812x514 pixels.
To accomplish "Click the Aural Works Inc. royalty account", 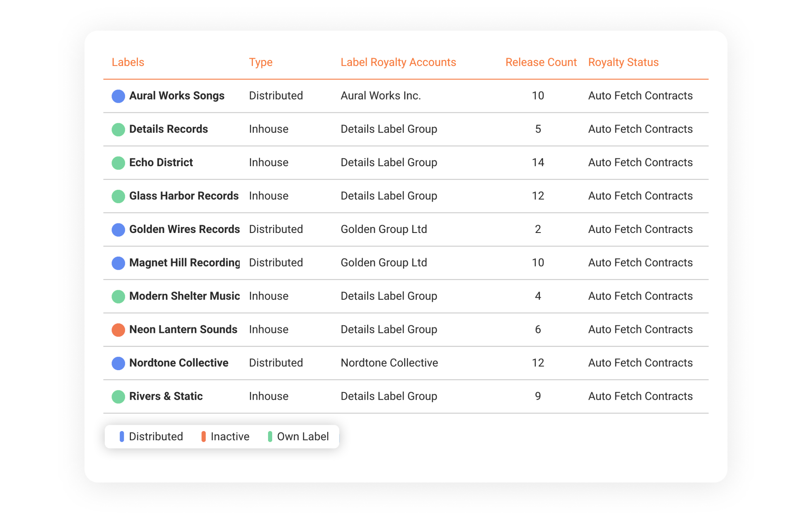I will (380, 96).
